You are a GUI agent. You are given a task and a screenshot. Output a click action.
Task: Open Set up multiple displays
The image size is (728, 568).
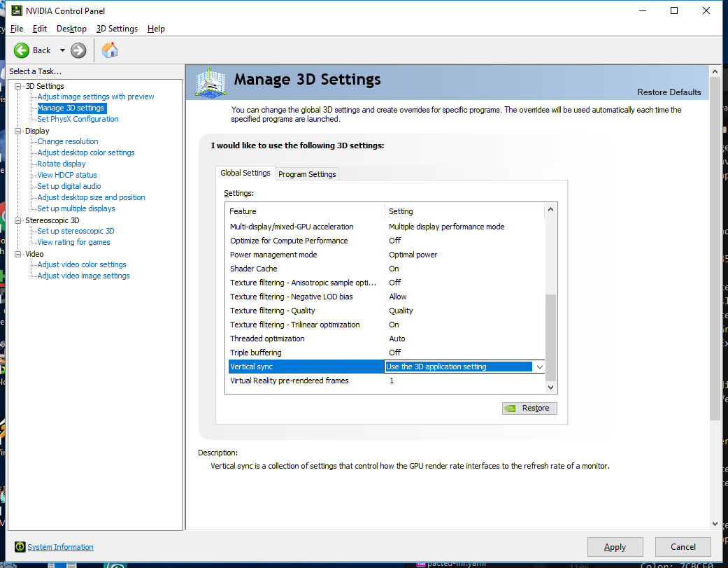[x=76, y=208]
